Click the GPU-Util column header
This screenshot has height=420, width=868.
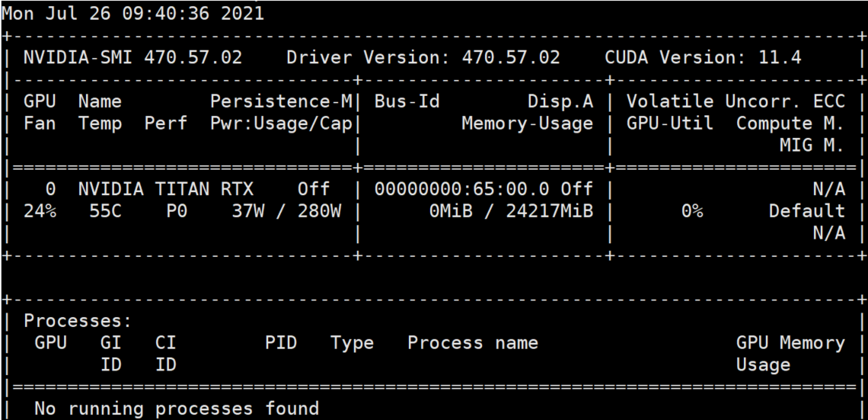point(670,123)
